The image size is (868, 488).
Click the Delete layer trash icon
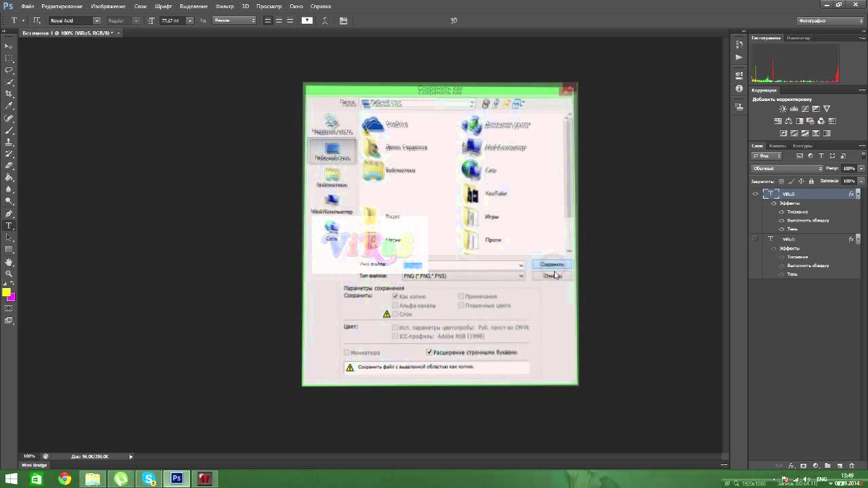point(851,466)
